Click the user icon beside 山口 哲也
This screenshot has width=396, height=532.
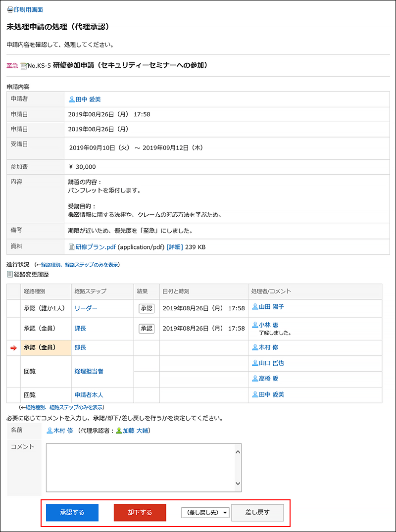pyautogui.click(x=255, y=363)
